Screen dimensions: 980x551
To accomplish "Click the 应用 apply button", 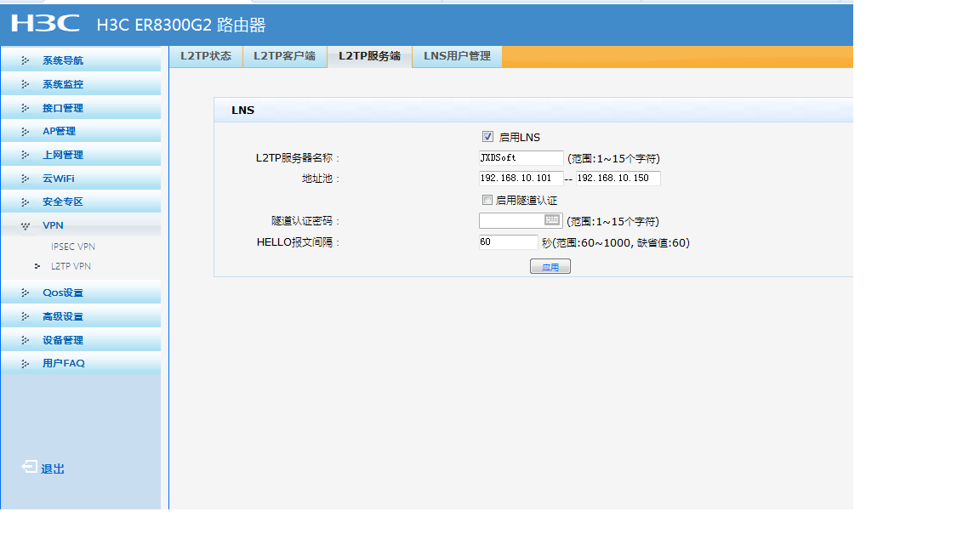I will coord(550,267).
